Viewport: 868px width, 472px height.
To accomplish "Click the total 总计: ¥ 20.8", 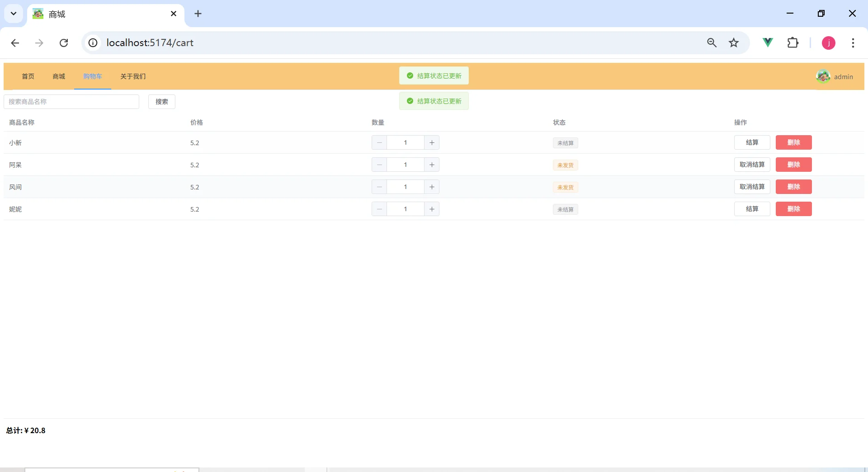I will pos(26,430).
